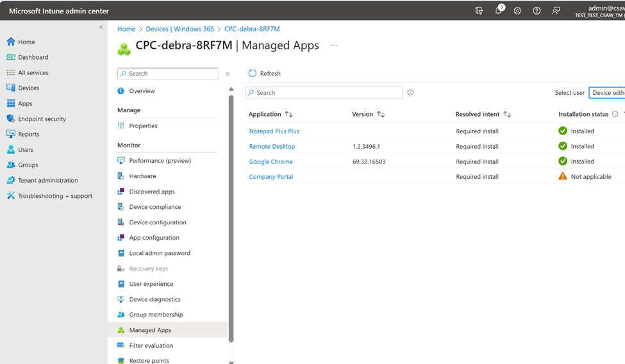625x364 pixels.
Task: Click the admin account label in header
Action: 599,11
